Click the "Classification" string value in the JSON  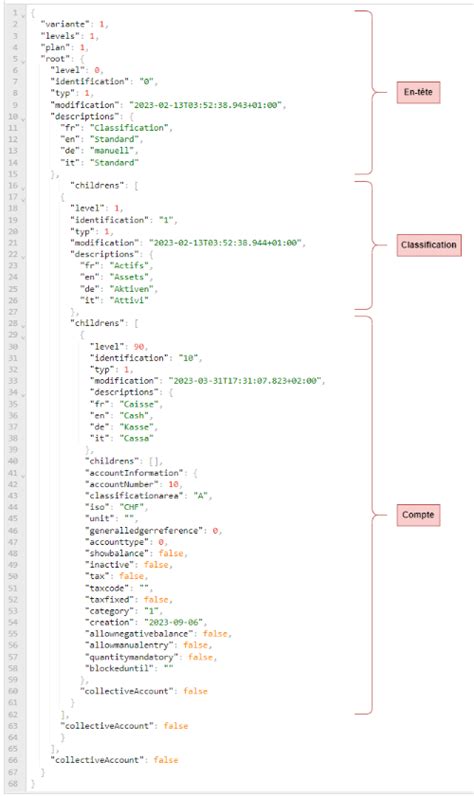click(131, 128)
